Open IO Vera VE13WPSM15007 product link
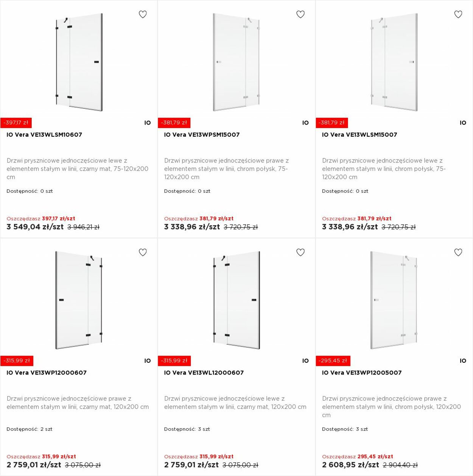Viewport: 473px width, 476px height. [202, 135]
